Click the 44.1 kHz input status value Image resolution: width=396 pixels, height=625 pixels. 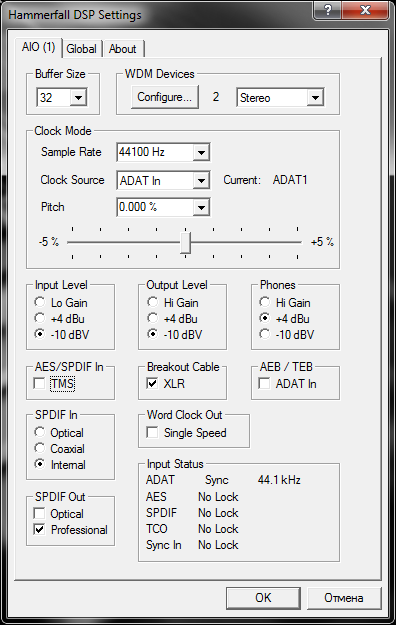click(x=279, y=480)
